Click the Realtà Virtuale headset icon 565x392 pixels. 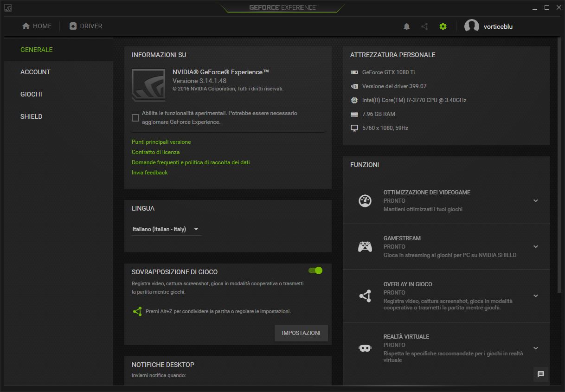(x=365, y=348)
